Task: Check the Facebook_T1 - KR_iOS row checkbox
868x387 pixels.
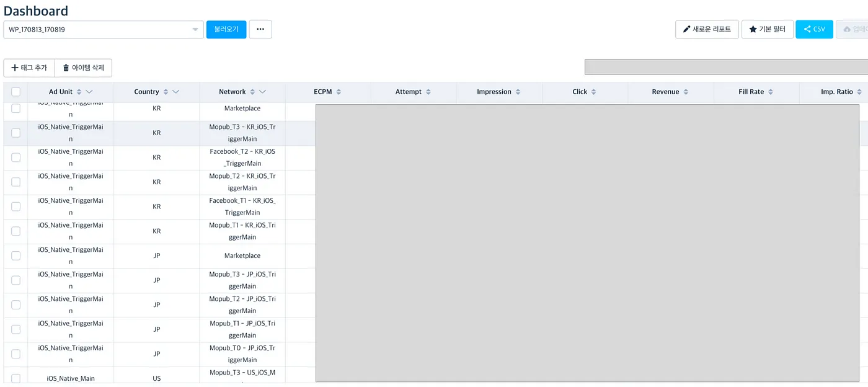Action: [15, 207]
